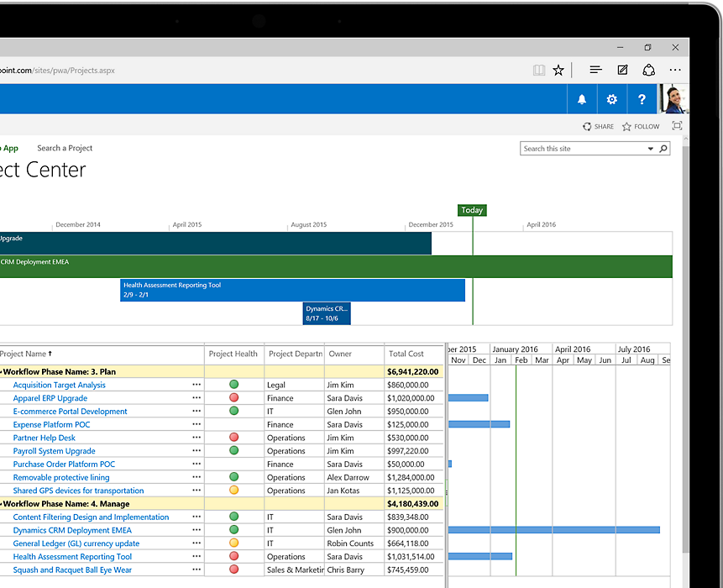
Task: Open browser reading view book icon
Action: [539, 71]
